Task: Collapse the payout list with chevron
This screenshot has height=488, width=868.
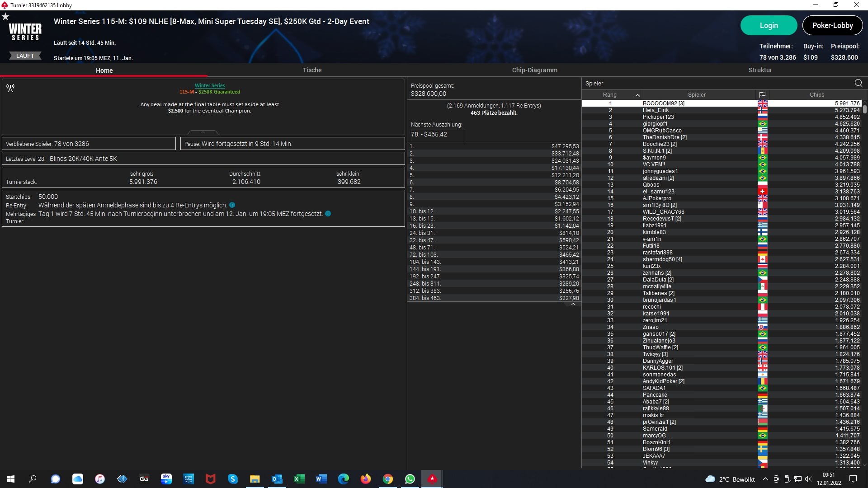Action: click(573, 305)
